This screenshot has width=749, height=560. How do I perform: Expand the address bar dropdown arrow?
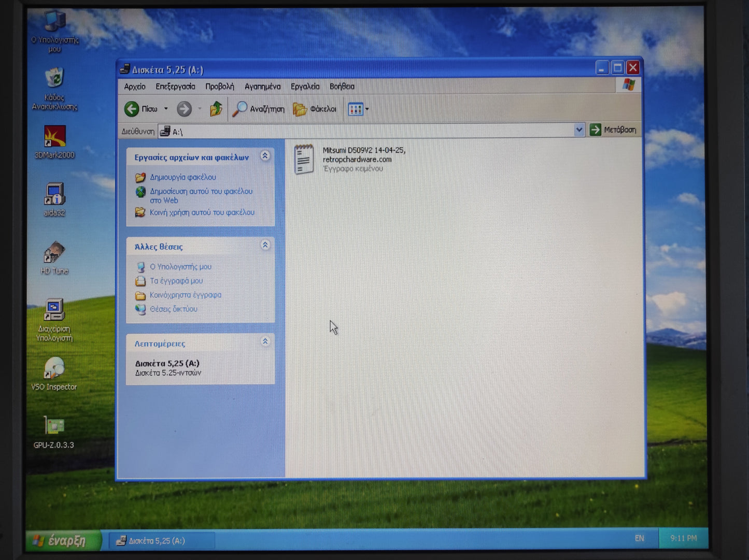pos(579,130)
